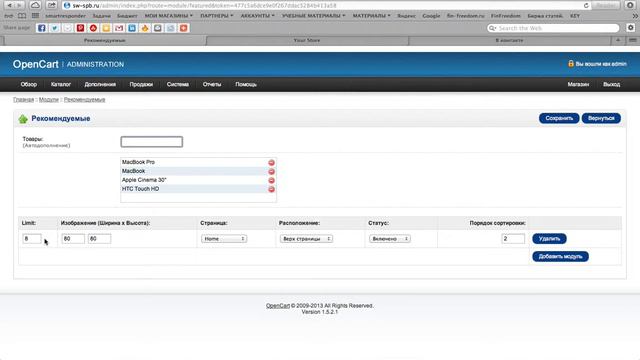Follow the Модули breadcrumb link
The height and width of the screenshot is (360, 640).
tap(49, 100)
